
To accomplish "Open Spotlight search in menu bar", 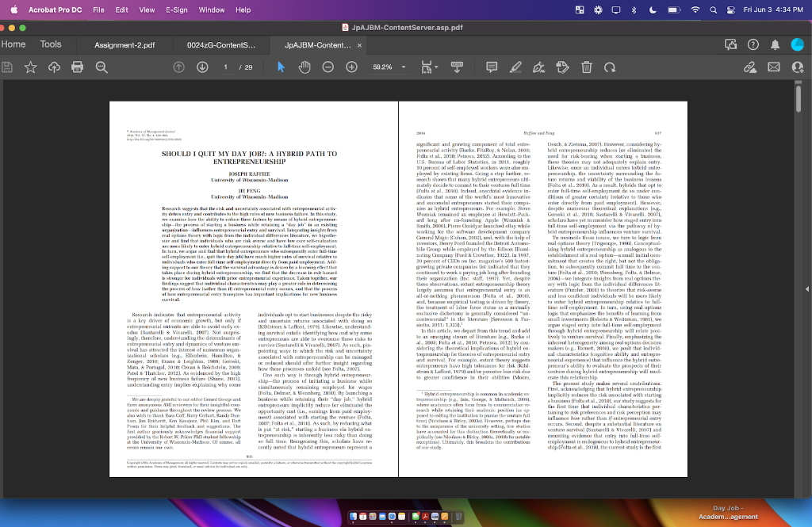I will coord(713,10).
